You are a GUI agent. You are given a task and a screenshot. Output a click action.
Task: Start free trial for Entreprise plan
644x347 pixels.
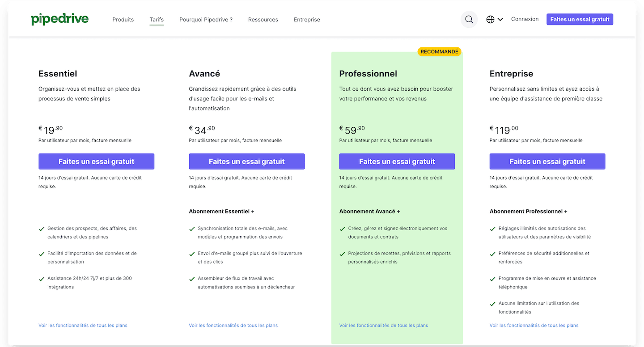pyautogui.click(x=547, y=161)
